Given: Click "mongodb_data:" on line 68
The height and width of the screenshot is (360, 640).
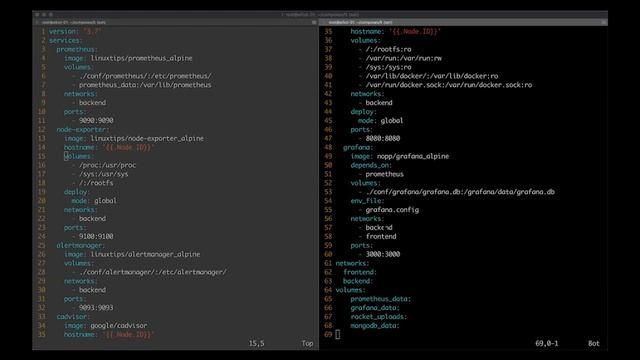Looking at the screenshot, I should [375, 326].
